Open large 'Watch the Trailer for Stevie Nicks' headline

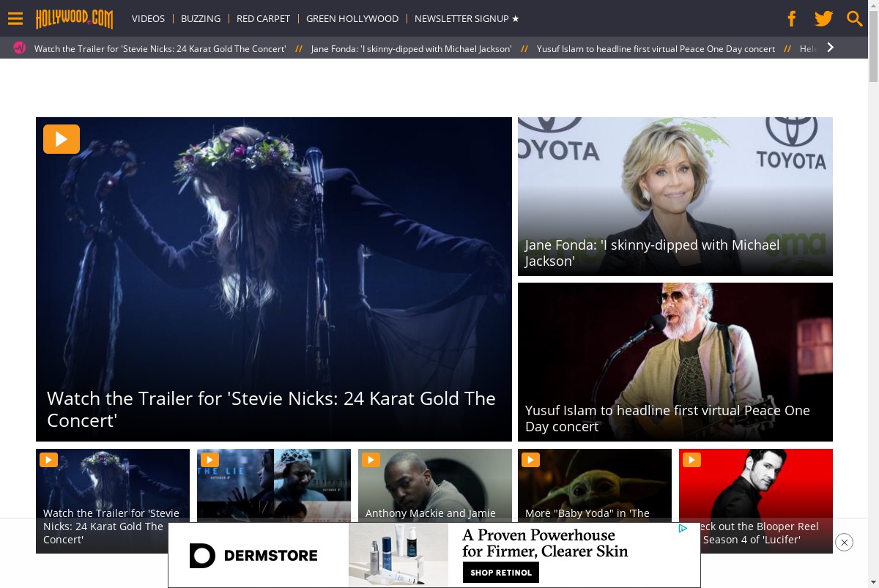click(x=271, y=409)
